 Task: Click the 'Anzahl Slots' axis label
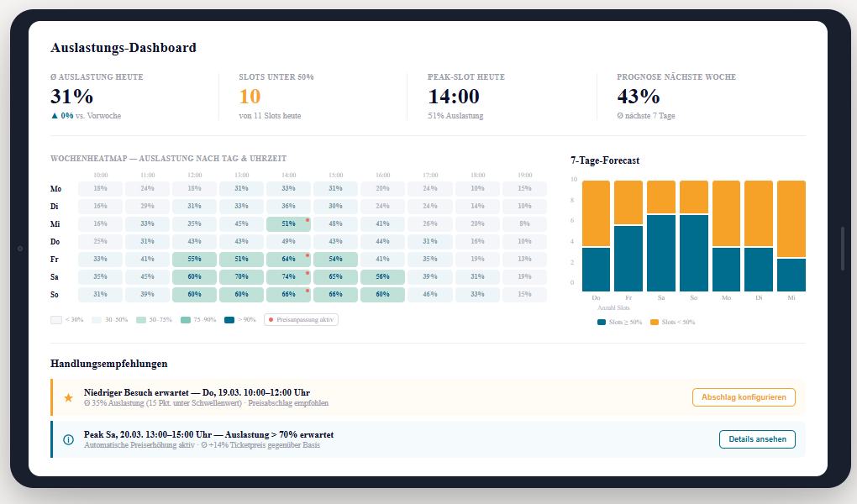(x=613, y=307)
